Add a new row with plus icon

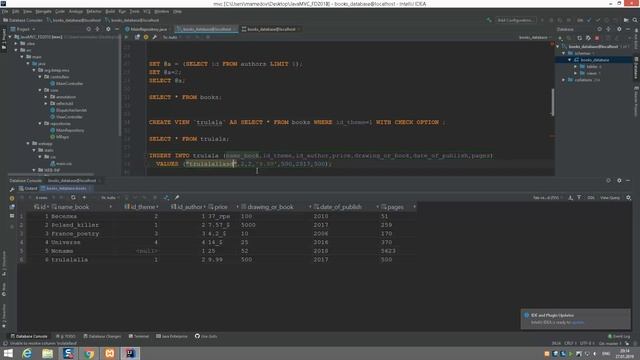point(84,198)
